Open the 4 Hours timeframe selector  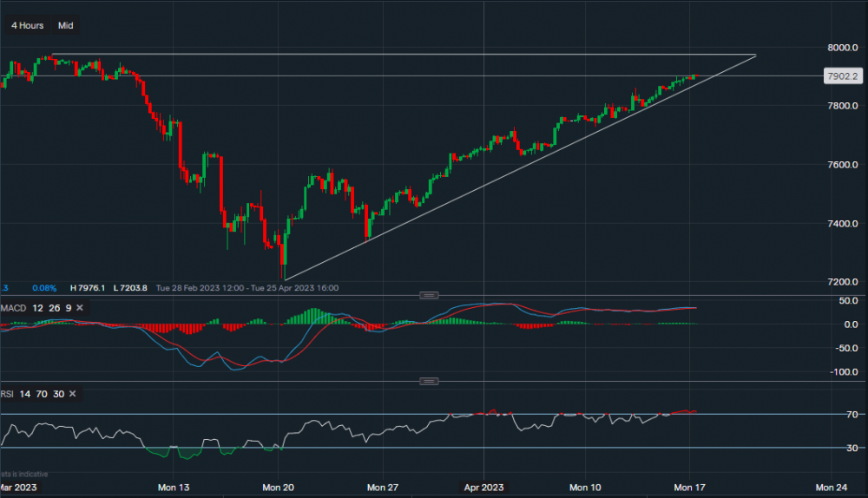click(27, 25)
